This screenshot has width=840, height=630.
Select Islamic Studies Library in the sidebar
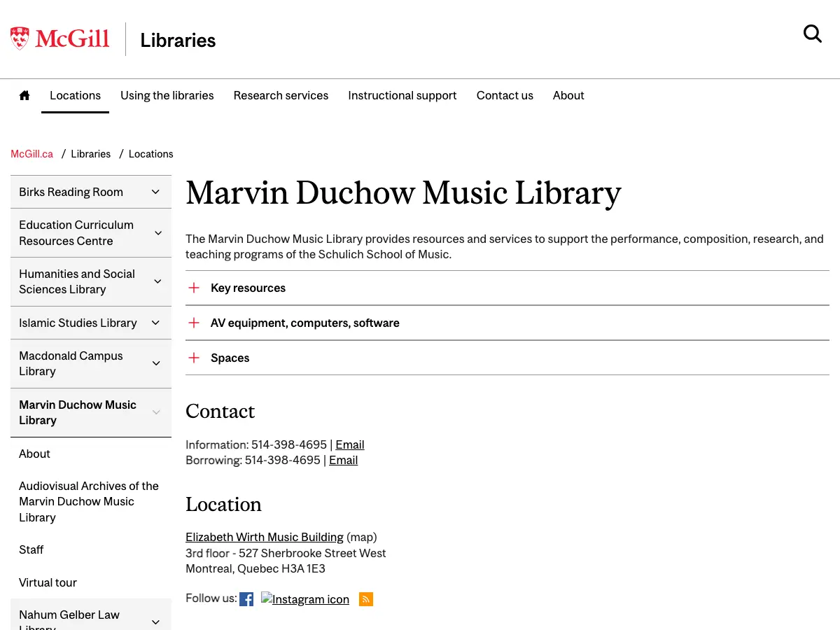click(78, 323)
